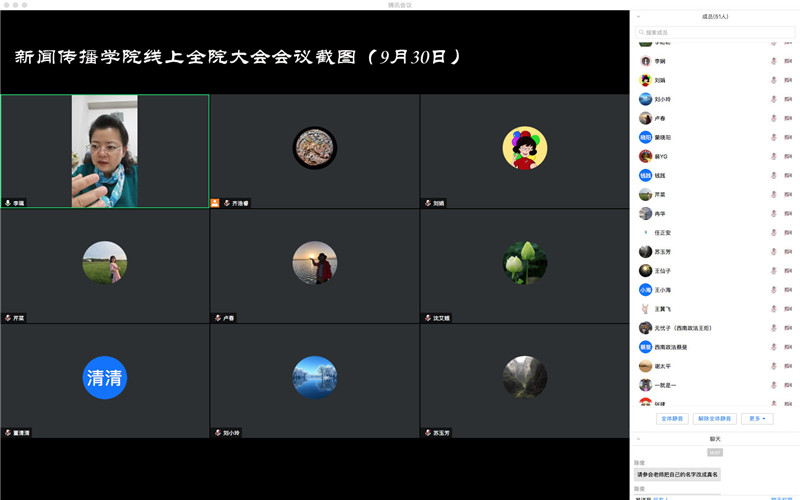Image resolution: width=800 pixels, height=500 pixels.
Task: Toggle camera for 王仙子 in member list
Action: coord(788,271)
